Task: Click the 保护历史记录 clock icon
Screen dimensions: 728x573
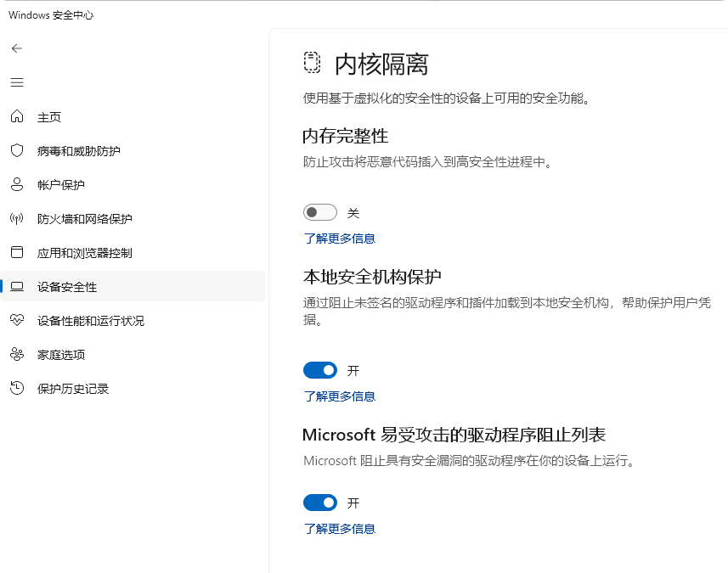Action: (17, 389)
